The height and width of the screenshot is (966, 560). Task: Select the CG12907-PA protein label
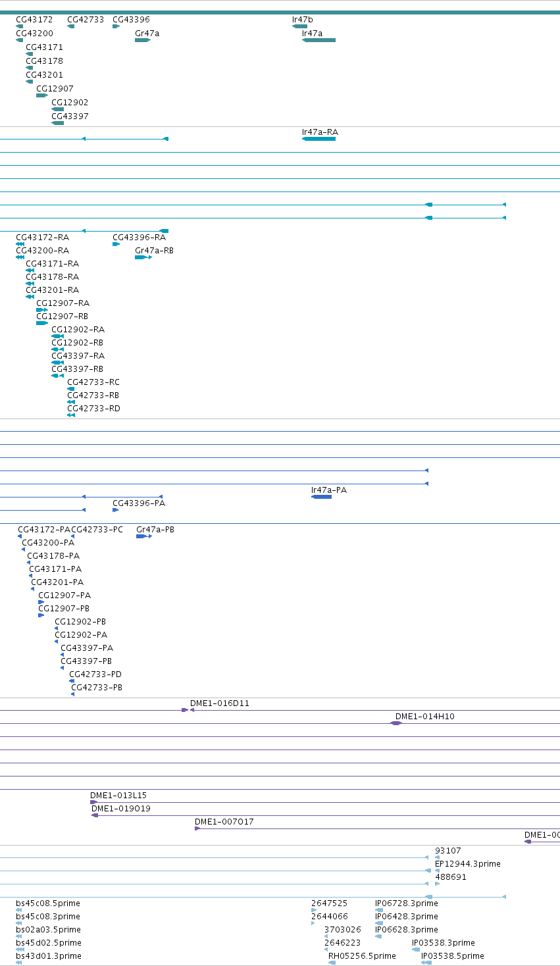[64, 596]
